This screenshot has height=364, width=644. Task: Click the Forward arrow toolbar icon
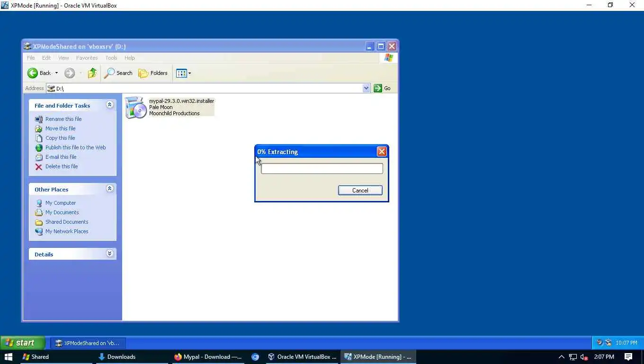[x=70, y=73]
